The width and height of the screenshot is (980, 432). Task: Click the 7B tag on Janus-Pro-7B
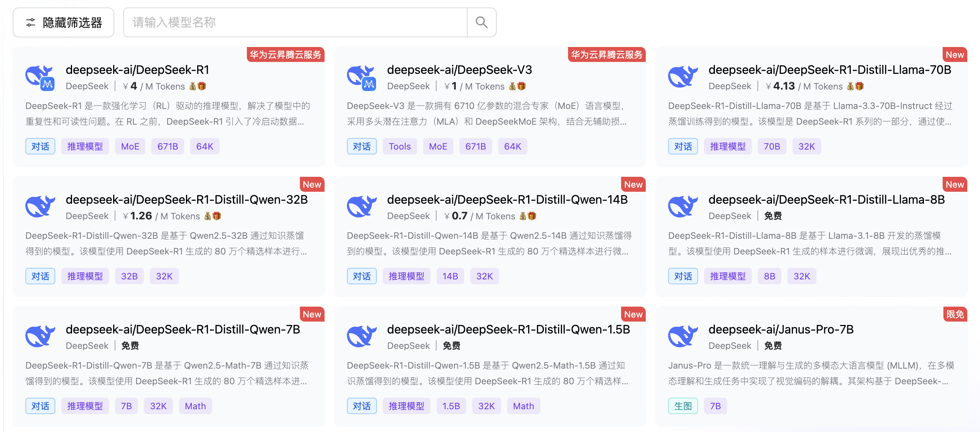715,406
